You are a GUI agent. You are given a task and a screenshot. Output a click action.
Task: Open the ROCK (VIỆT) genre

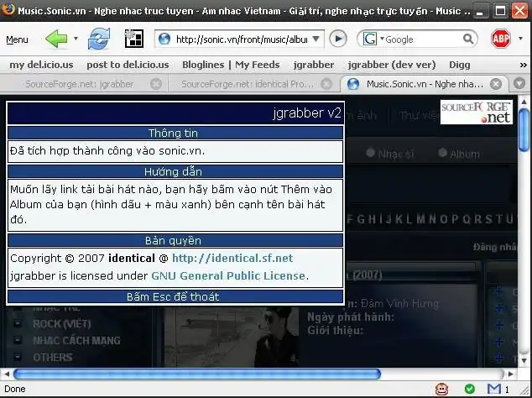(x=62, y=324)
